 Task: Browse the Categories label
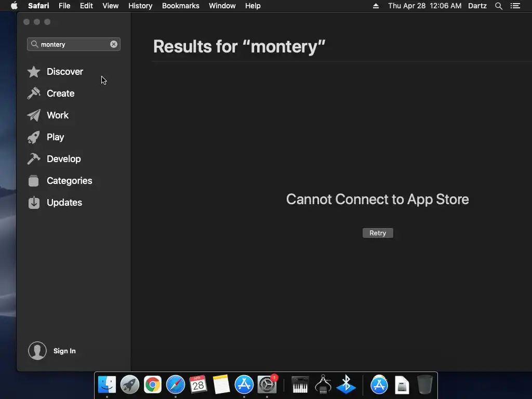pos(70,181)
